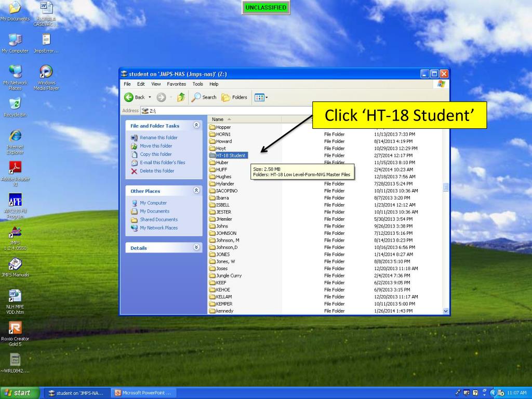This screenshot has height=399, width=532.
Task: Open the Back button history dropdown arrow
Action: point(150,97)
